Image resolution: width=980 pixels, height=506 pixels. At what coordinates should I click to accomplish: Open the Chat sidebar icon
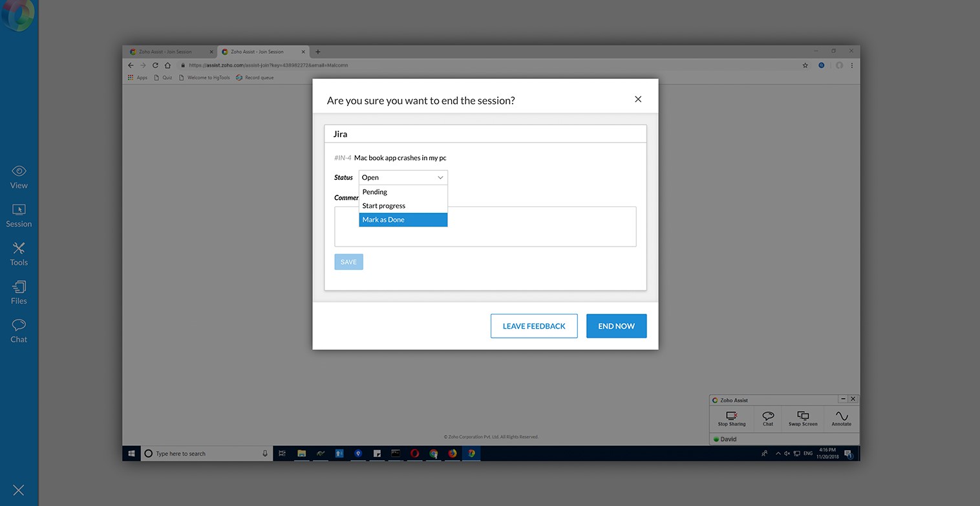click(x=19, y=331)
